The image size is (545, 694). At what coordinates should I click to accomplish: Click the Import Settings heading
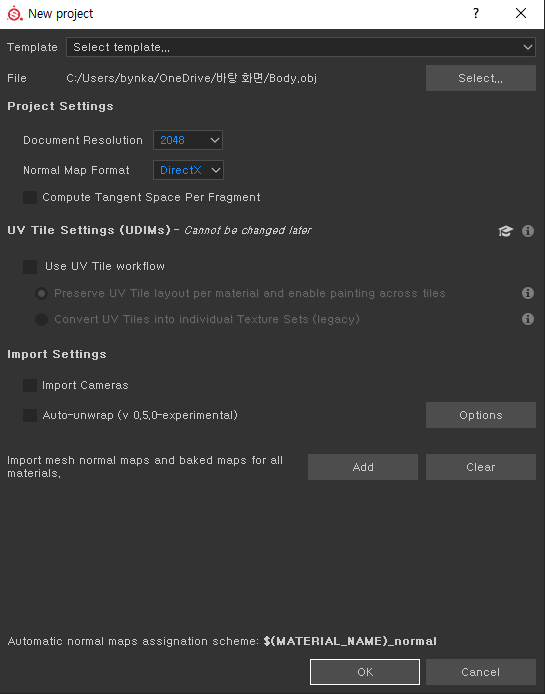coord(57,354)
